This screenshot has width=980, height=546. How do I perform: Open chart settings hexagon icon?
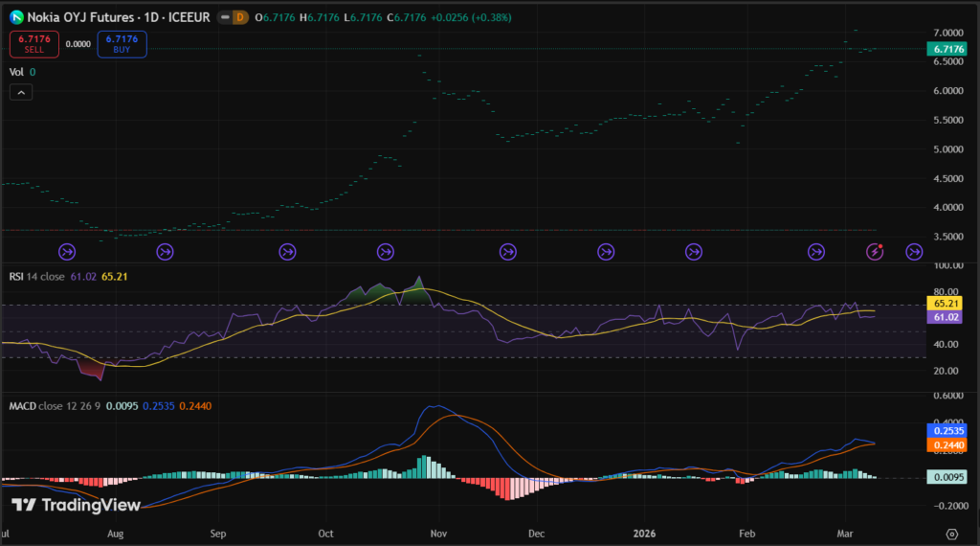pyautogui.click(x=951, y=534)
